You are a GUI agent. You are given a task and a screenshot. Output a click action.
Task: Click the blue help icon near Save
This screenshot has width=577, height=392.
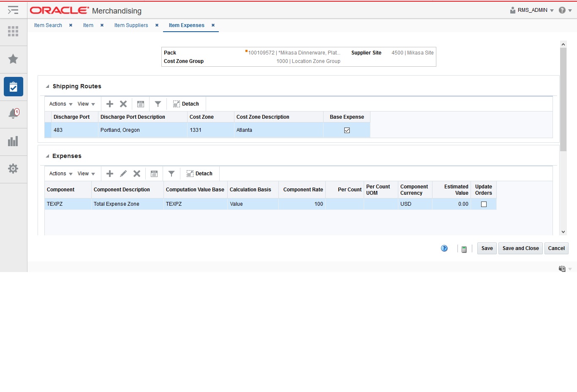(x=444, y=248)
